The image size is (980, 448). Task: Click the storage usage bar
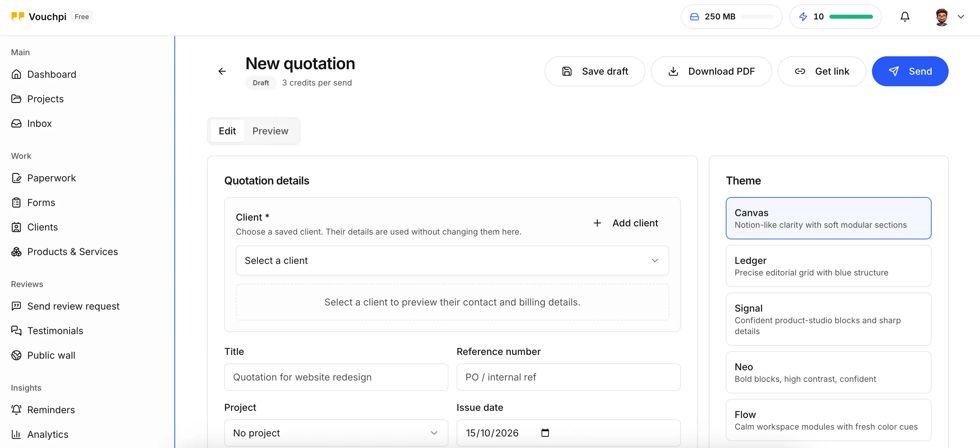pyautogui.click(x=757, y=17)
